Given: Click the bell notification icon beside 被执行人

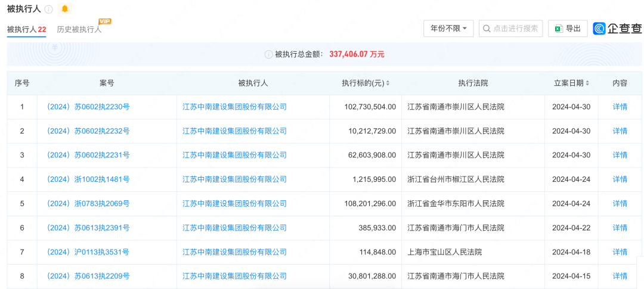Looking at the screenshot, I should coord(65,8).
